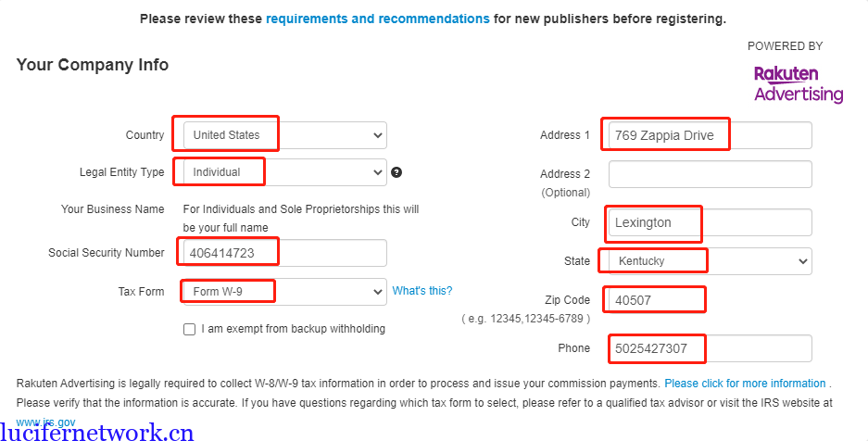Open the requirements and recommendations link

(x=378, y=19)
